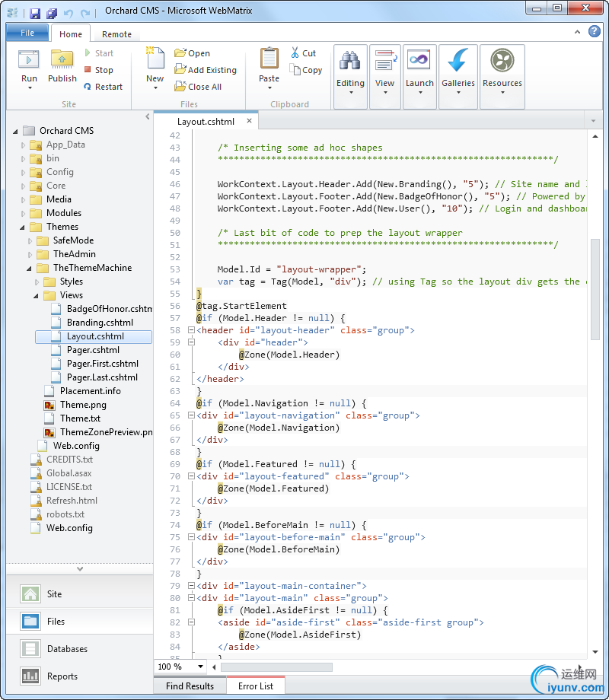
Task: Copy the selection
Action: click(x=306, y=70)
